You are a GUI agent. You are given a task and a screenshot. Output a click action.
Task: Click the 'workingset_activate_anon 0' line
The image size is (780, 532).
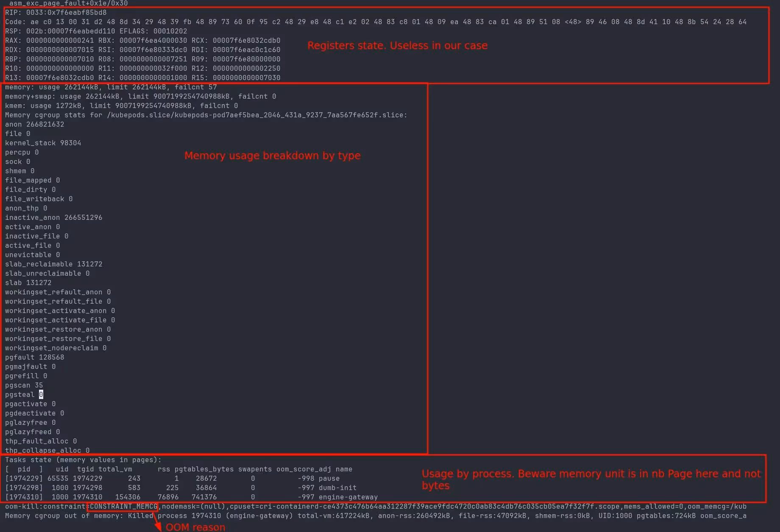(x=60, y=311)
